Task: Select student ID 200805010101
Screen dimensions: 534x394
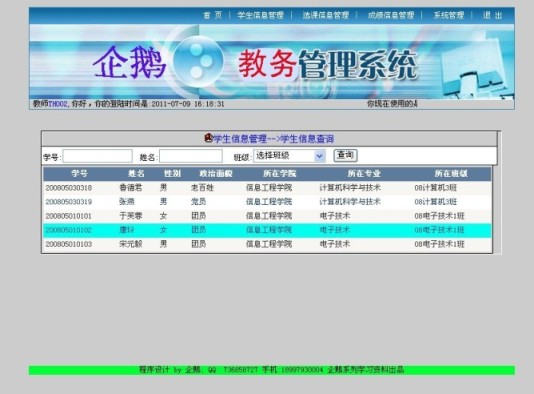Action: coord(69,216)
